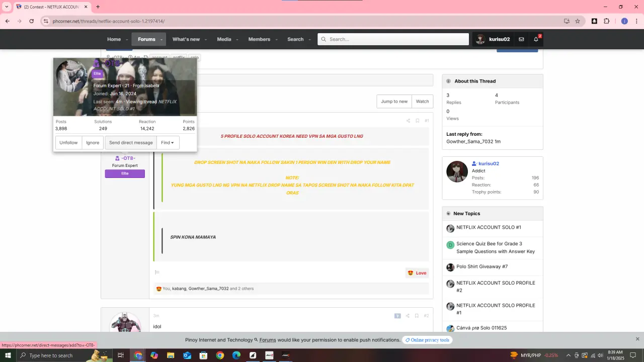Screen dimensions: 644x362
Task: Dismiss the push notification banner
Action: click(637, 339)
